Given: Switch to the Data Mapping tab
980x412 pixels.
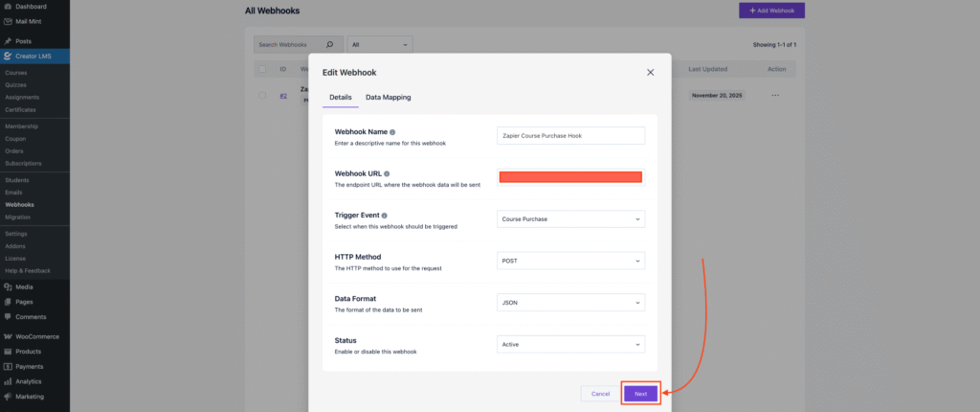Looking at the screenshot, I should 388,98.
